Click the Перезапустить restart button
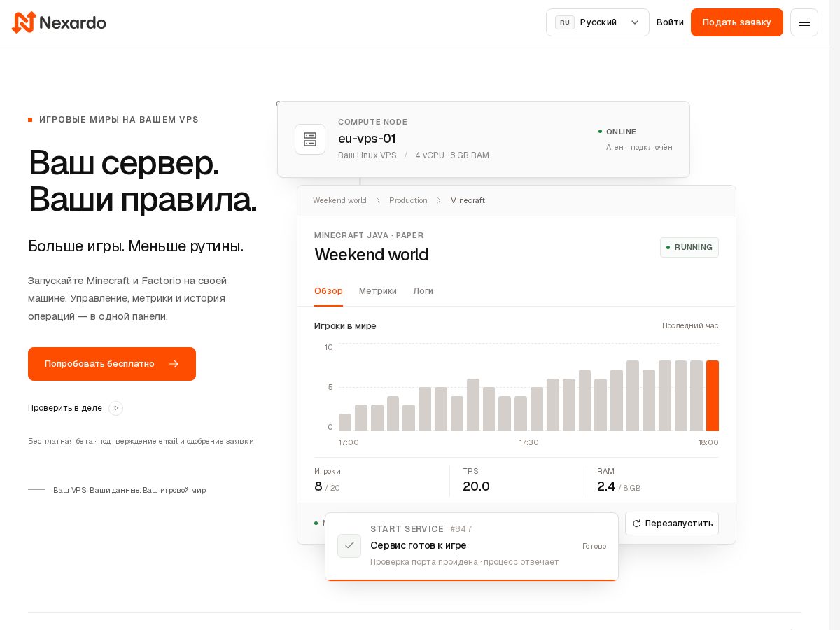Viewport: 840px width, 630px height. 672,524
